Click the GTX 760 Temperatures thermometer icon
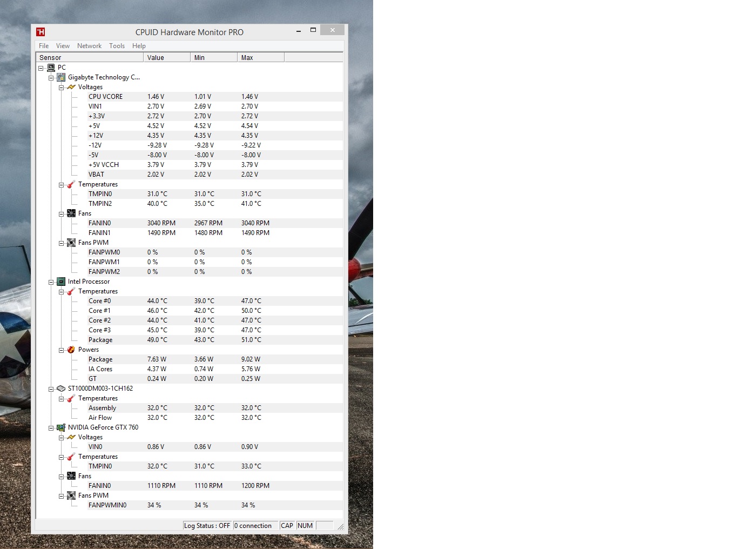This screenshot has height=549, width=756. (71, 457)
